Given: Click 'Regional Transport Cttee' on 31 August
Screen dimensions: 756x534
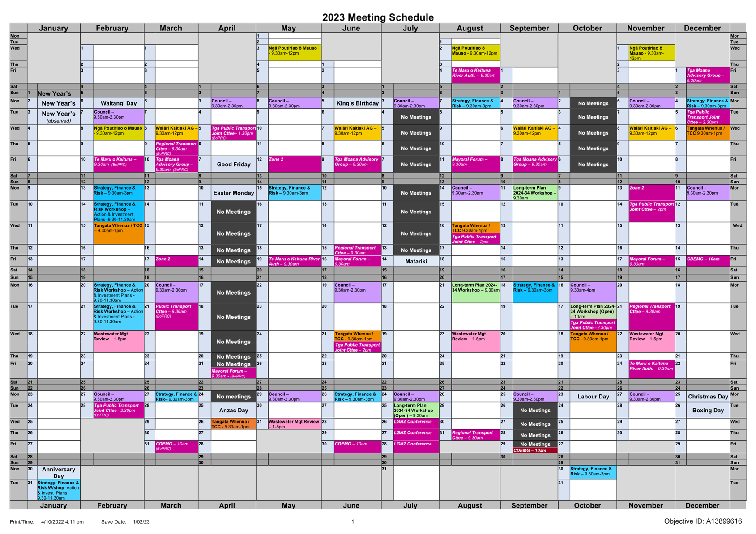Looking at the screenshot, I should coord(475,435).
